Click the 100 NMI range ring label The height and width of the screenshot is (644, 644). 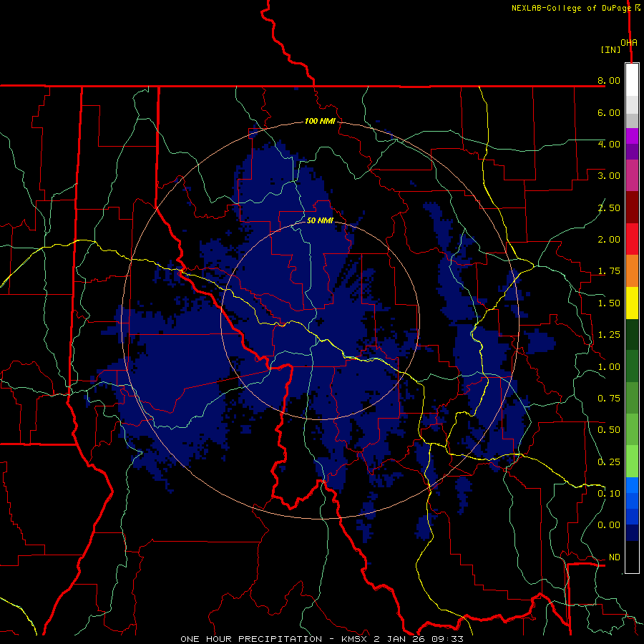(320, 121)
